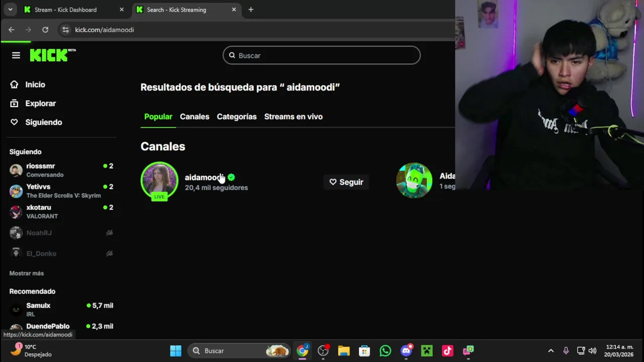Go to Inicio in sidebar
644x362 pixels.
pos(35,84)
